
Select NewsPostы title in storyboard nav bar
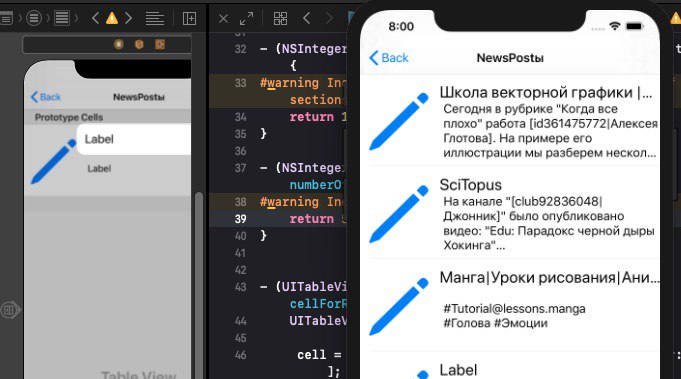(139, 97)
